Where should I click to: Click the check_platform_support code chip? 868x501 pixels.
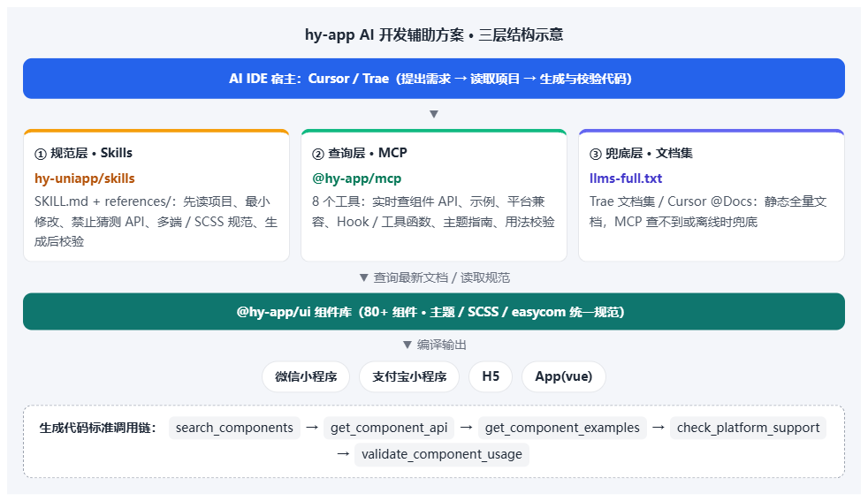[x=748, y=428]
